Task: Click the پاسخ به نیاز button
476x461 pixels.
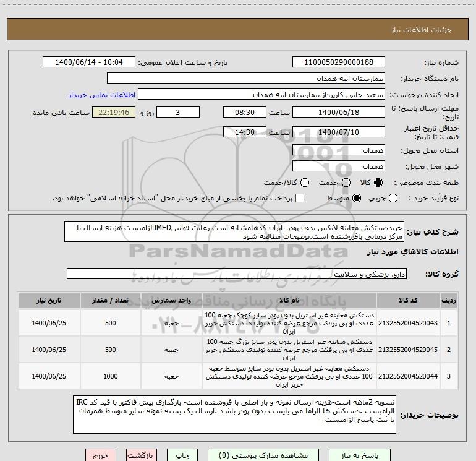Action: click(360, 455)
